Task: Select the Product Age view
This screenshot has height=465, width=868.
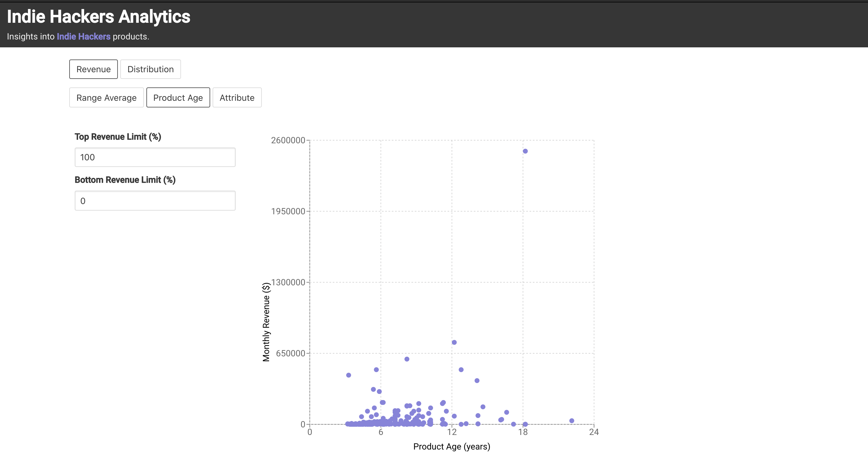Action: [x=178, y=98]
